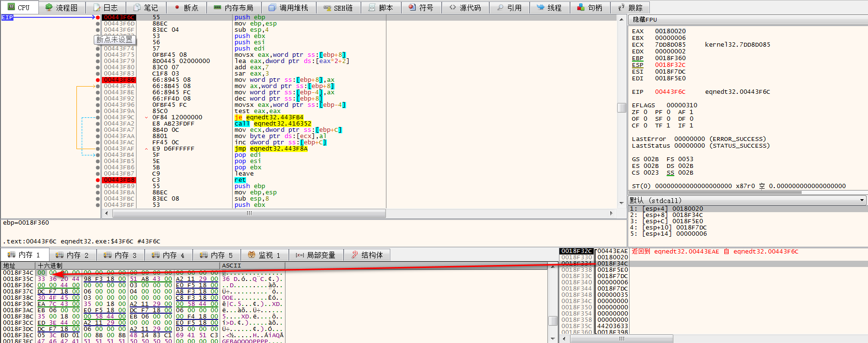Click the 结构体 struct icon
The height and width of the screenshot is (343, 868).
355,254
